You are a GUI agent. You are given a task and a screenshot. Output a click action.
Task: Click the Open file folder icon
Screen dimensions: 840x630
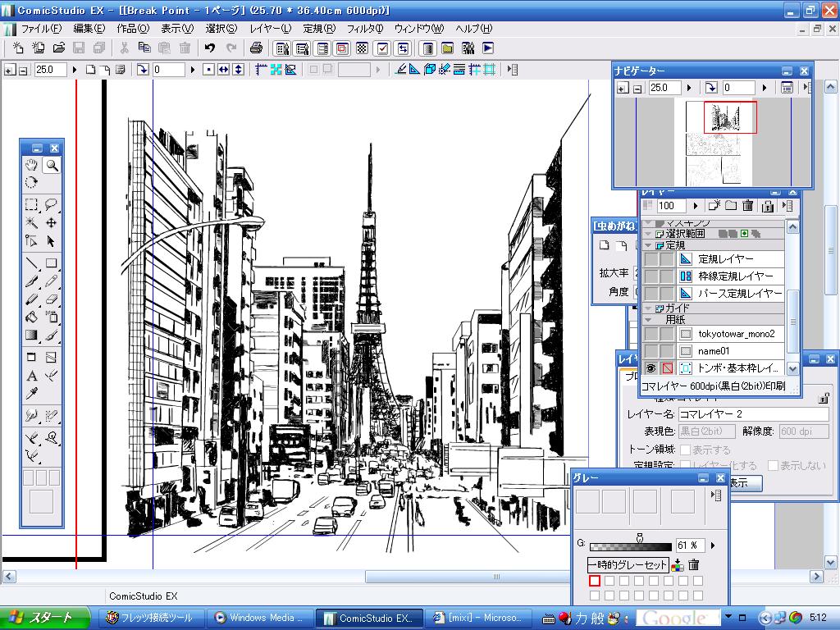coord(59,48)
